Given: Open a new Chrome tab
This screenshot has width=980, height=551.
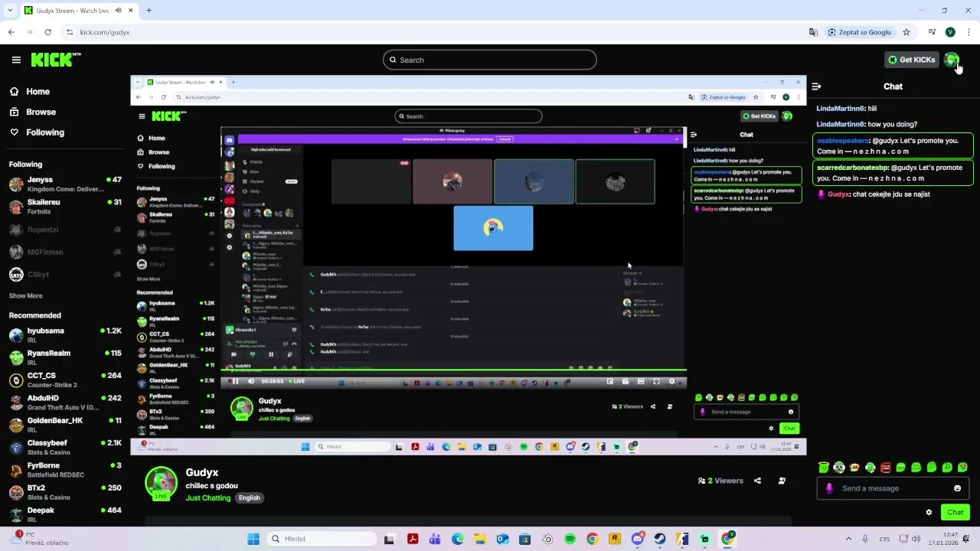Looking at the screenshot, I should [x=149, y=11].
